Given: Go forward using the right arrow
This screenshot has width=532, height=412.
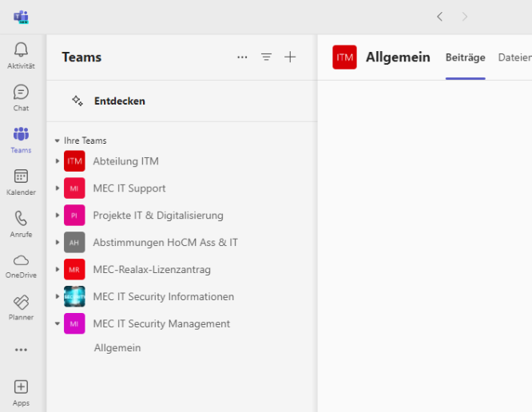Looking at the screenshot, I should click(x=465, y=16).
